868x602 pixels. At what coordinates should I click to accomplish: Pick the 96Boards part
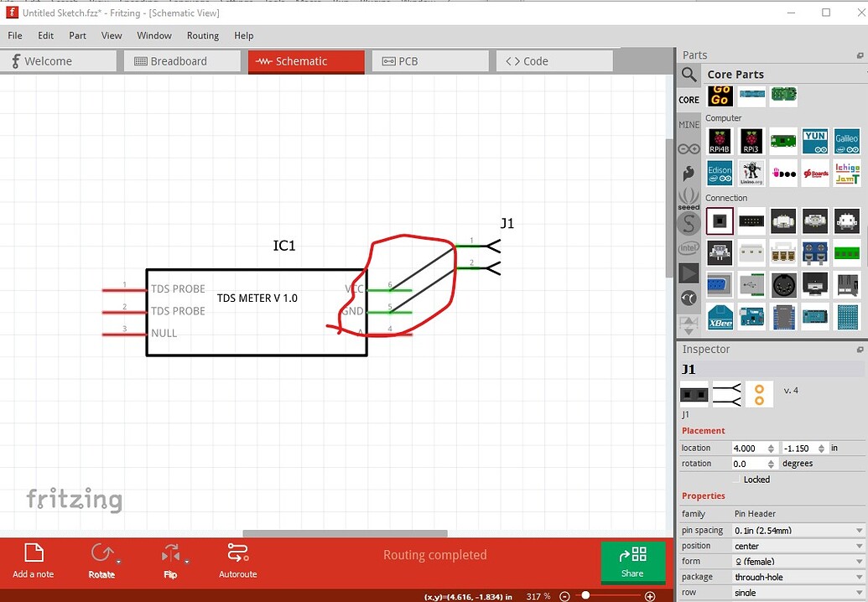815,174
